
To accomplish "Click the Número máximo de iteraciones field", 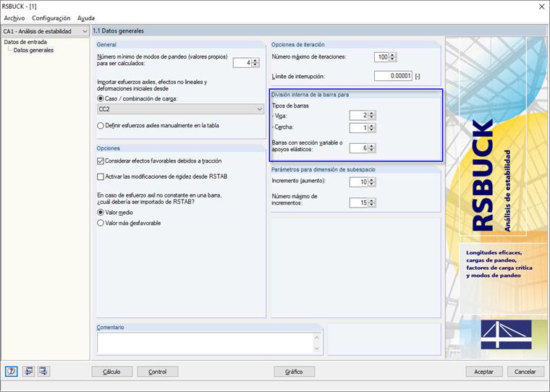I will 381,57.
